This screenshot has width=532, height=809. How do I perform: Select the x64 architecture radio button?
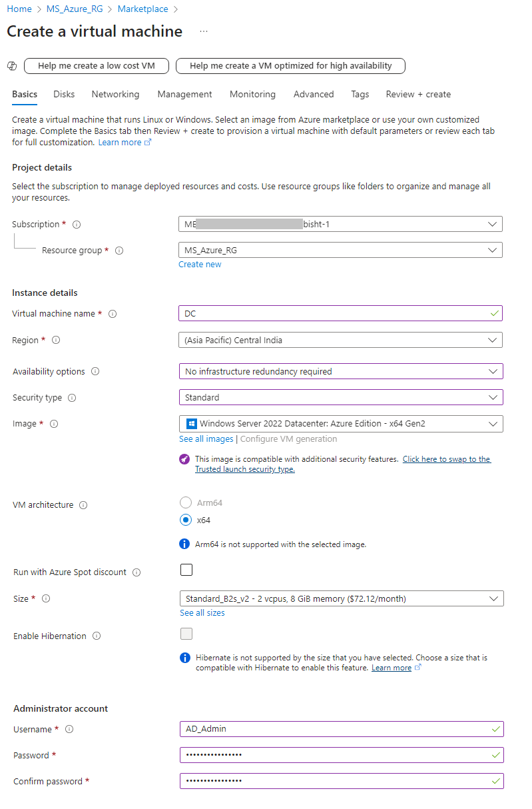point(186,520)
